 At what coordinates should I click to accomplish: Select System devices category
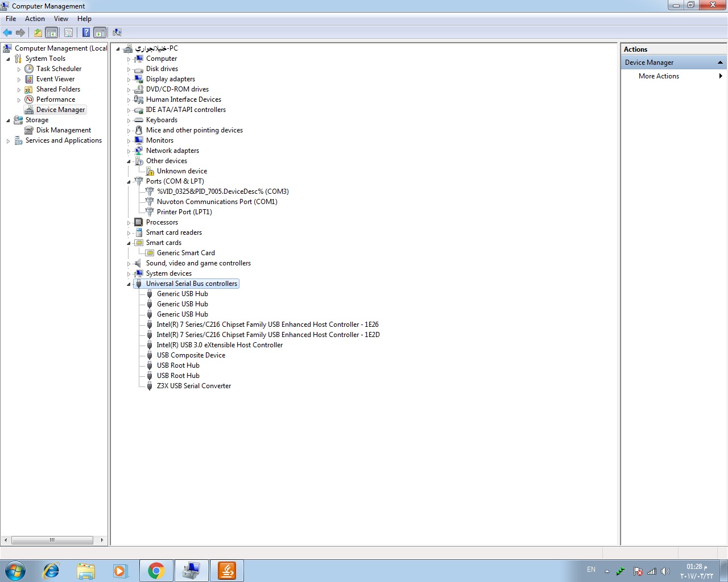coord(169,273)
